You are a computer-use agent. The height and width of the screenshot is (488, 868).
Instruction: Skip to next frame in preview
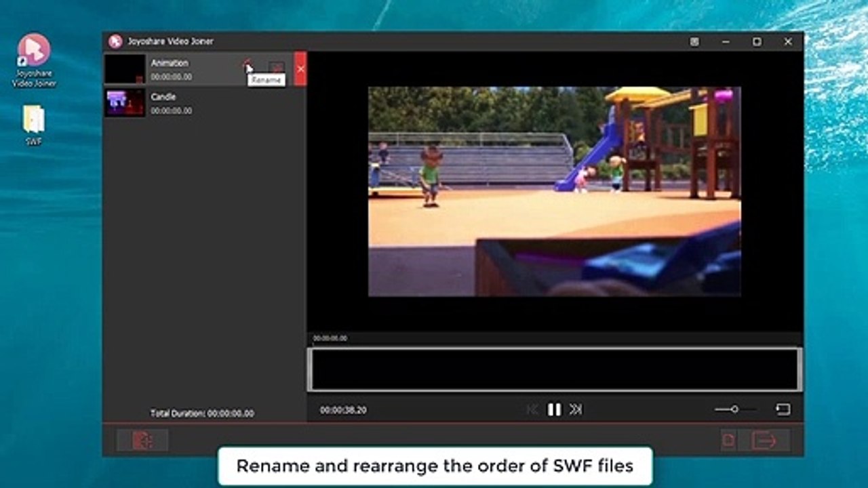576,409
